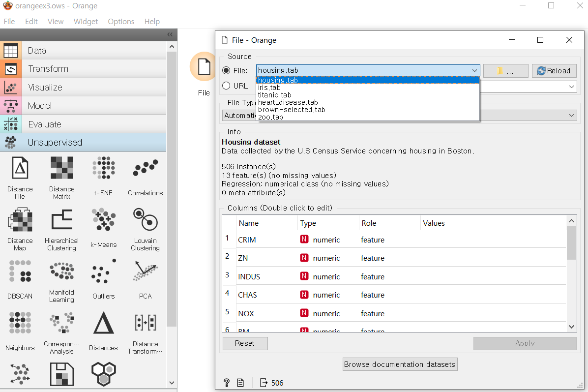Choose housing.tab highlighted entry
The image size is (588, 392).
click(x=368, y=80)
